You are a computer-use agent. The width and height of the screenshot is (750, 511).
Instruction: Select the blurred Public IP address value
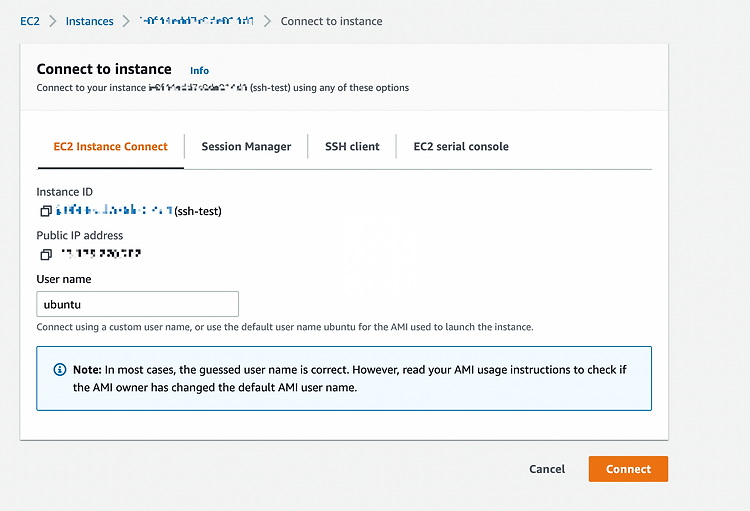pos(101,254)
